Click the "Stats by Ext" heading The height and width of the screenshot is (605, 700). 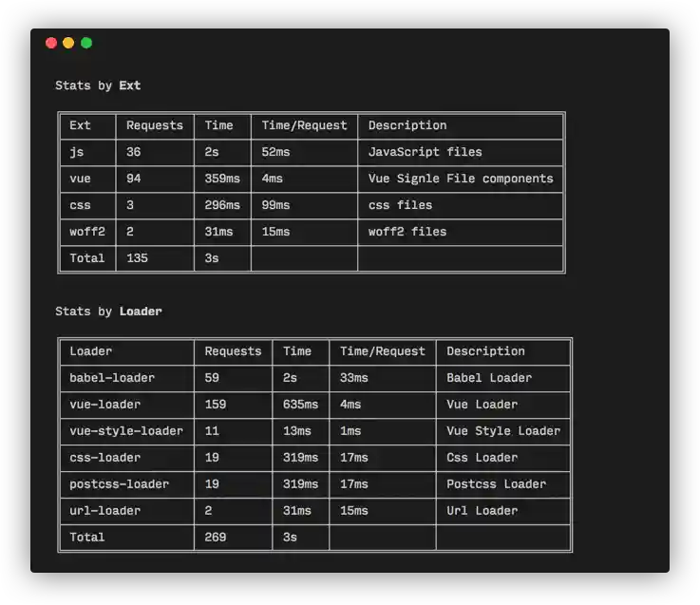98,85
